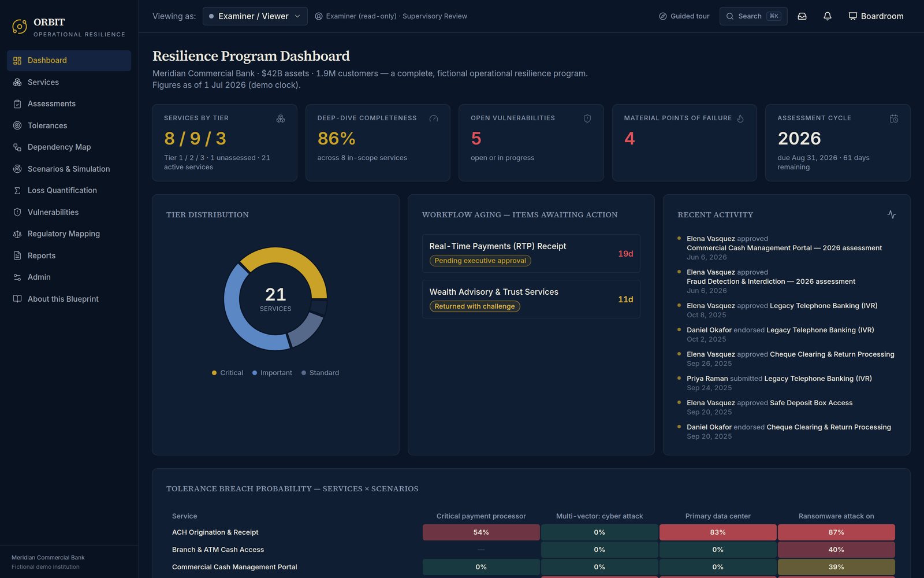Click the Tolerances target icon
This screenshot has height=578, width=924.
click(x=17, y=125)
